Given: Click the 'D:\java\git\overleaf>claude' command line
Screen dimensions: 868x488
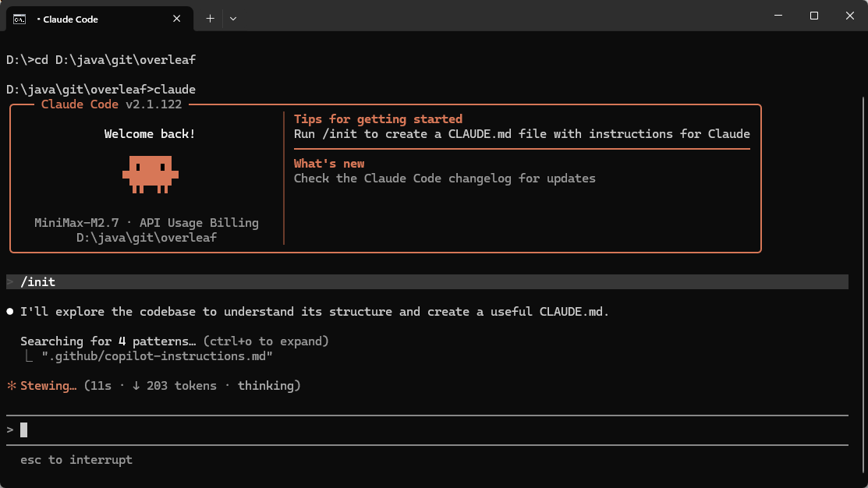Looking at the screenshot, I should pos(101,89).
